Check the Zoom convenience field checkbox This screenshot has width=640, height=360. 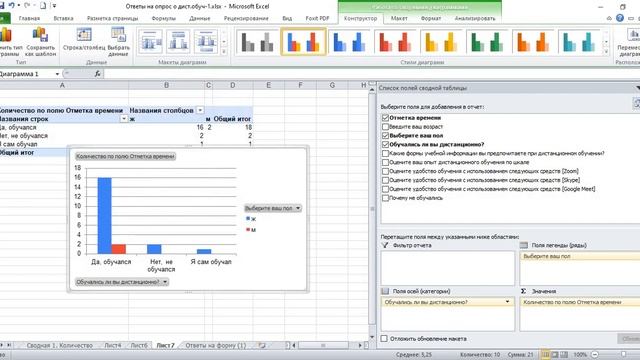pyautogui.click(x=385, y=171)
